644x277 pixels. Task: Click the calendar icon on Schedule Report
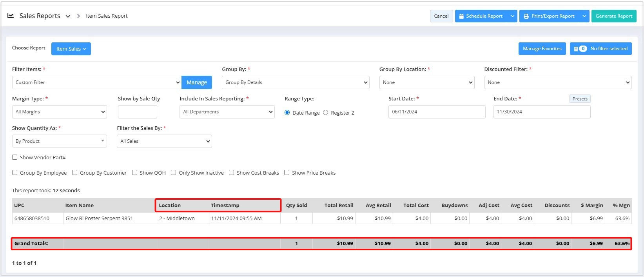coord(461,16)
